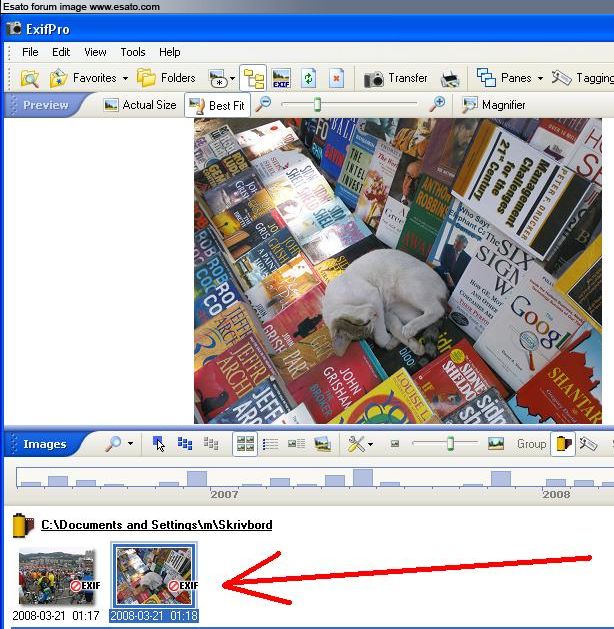The width and height of the screenshot is (614, 629).
Task: Expand the Favorites dropdown arrow
Action: [x=125, y=78]
